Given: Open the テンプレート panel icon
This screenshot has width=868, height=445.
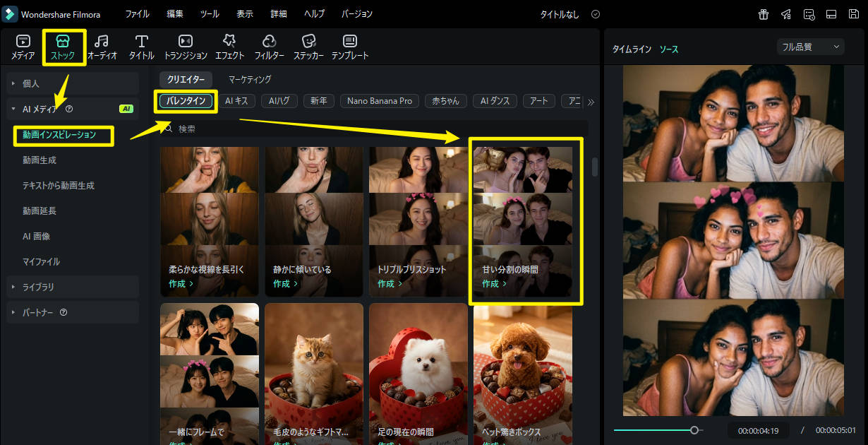Looking at the screenshot, I should tap(350, 47).
